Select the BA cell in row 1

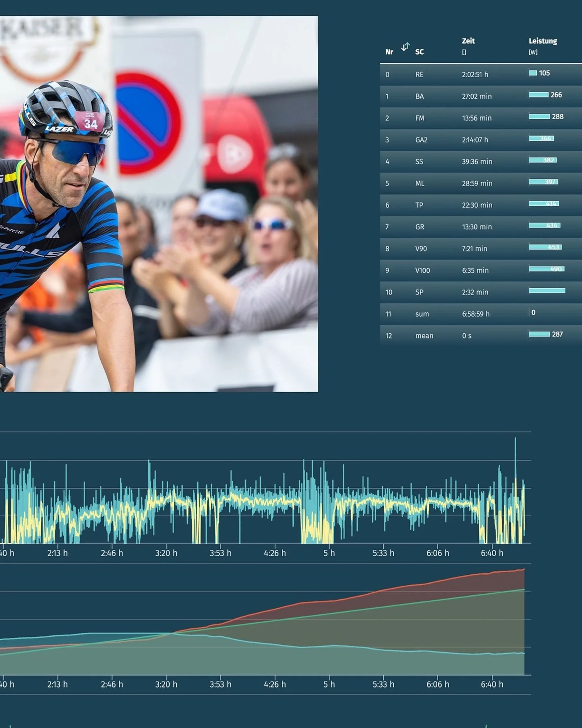tap(420, 97)
